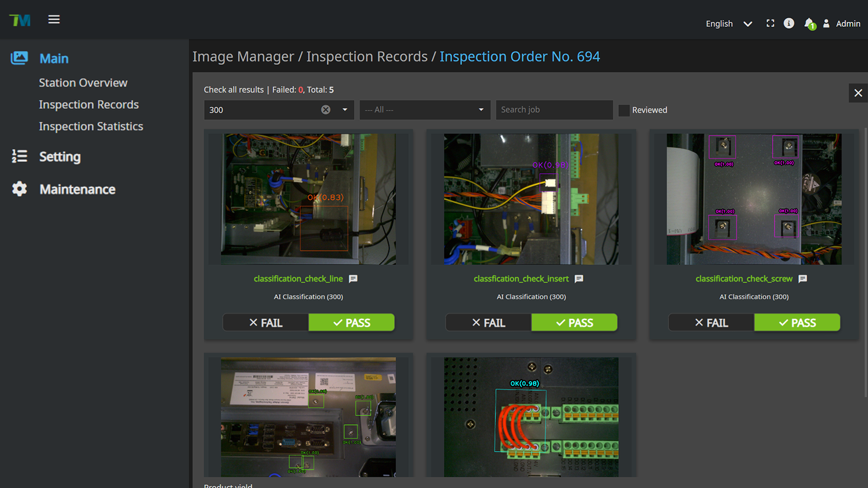
Task: Open the hamburger menu icon
Action: tap(54, 20)
